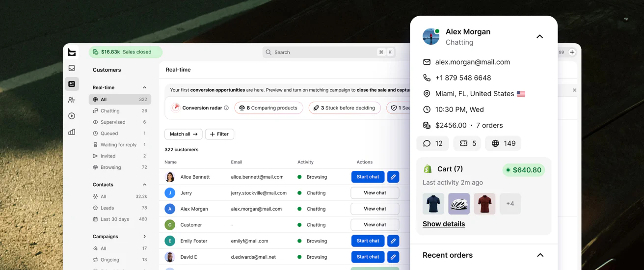Screen dimensions: 644x270
Task: Select Ongoing under Campaigns
Action: pyautogui.click(x=120, y=260)
